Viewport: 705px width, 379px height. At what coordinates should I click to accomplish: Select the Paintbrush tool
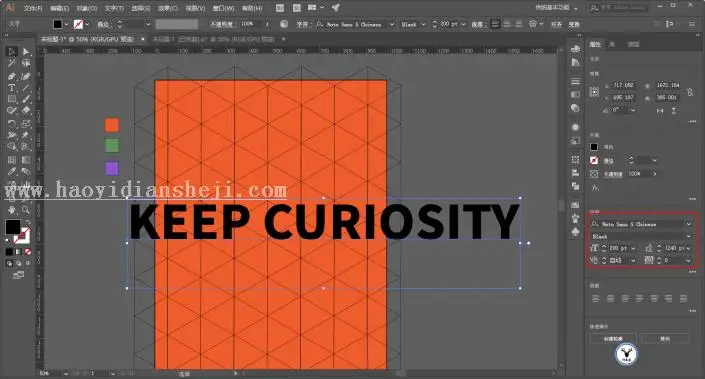point(26,99)
